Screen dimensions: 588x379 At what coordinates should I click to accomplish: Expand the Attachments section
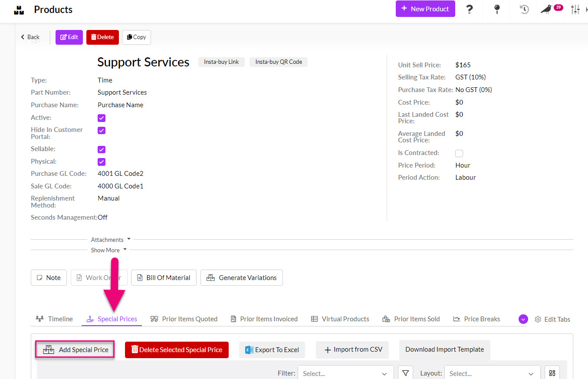point(111,240)
